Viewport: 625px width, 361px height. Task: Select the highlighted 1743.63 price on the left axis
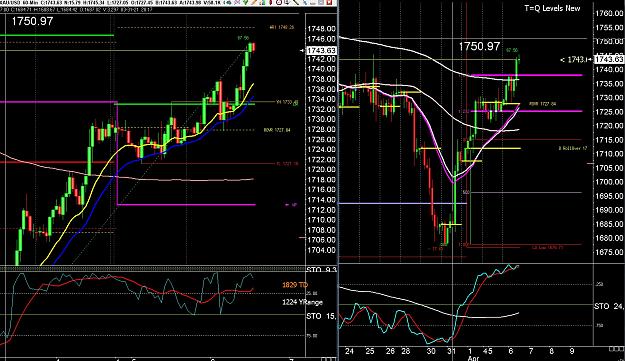[321, 51]
